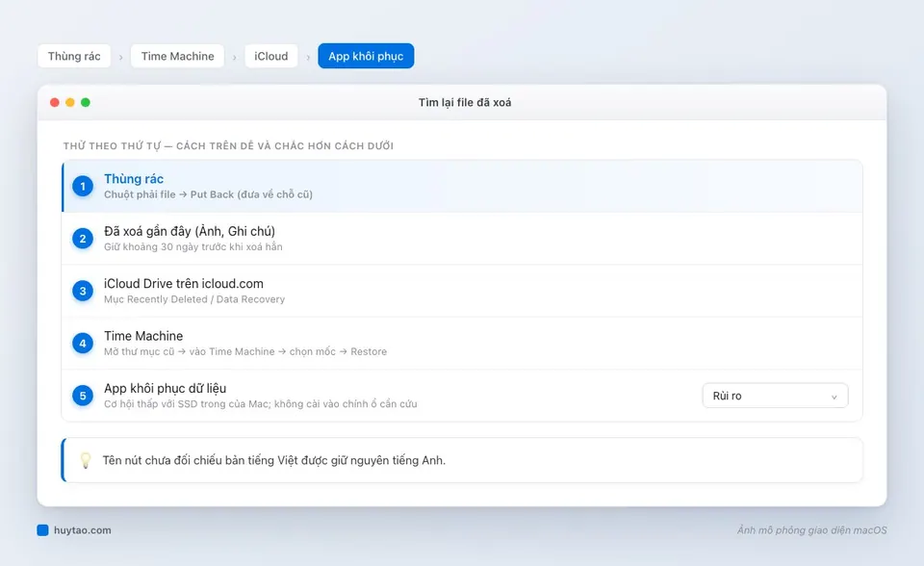Choose iCloud Drive trên icloud.com row
The image size is (924, 566).
[x=462, y=292]
